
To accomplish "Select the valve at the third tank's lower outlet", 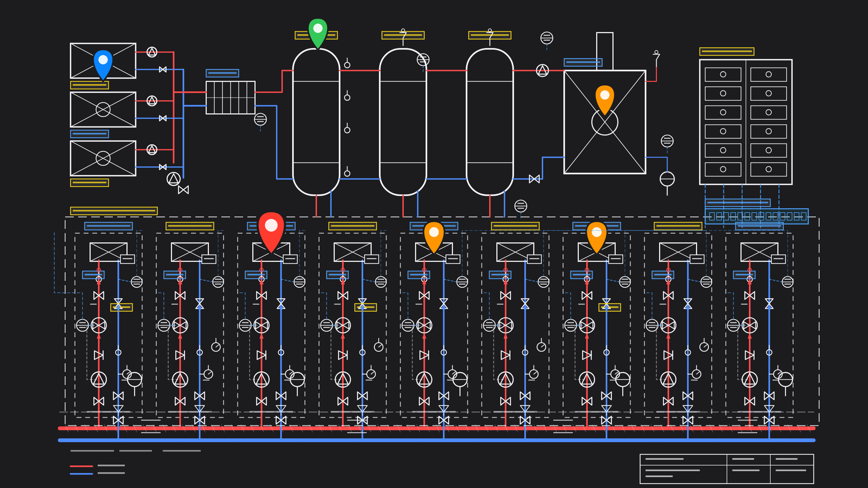I will pyautogui.click(x=534, y=179).
